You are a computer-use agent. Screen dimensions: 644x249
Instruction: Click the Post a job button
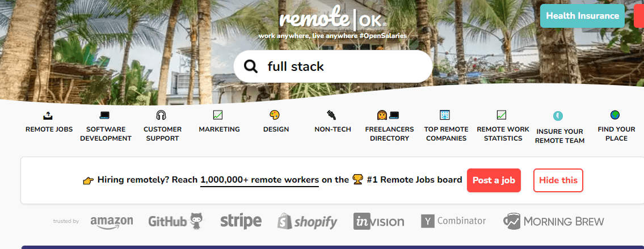(494, 180)
